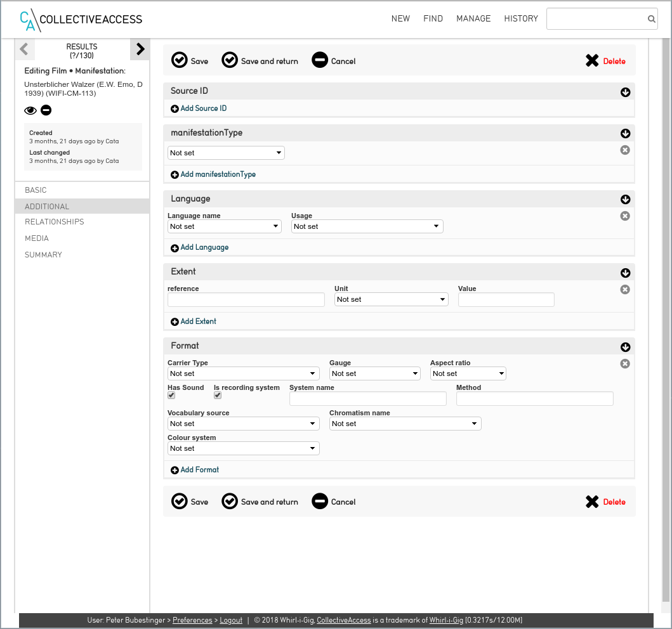672x629 pixels.
Task: Click the System name text field
Action: click(x=367, y=399)
